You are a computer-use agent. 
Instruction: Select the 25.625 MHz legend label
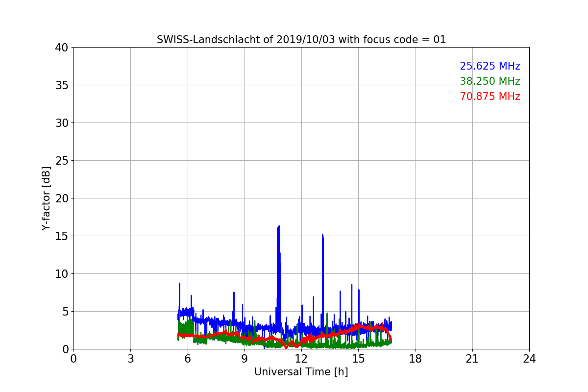490,66
